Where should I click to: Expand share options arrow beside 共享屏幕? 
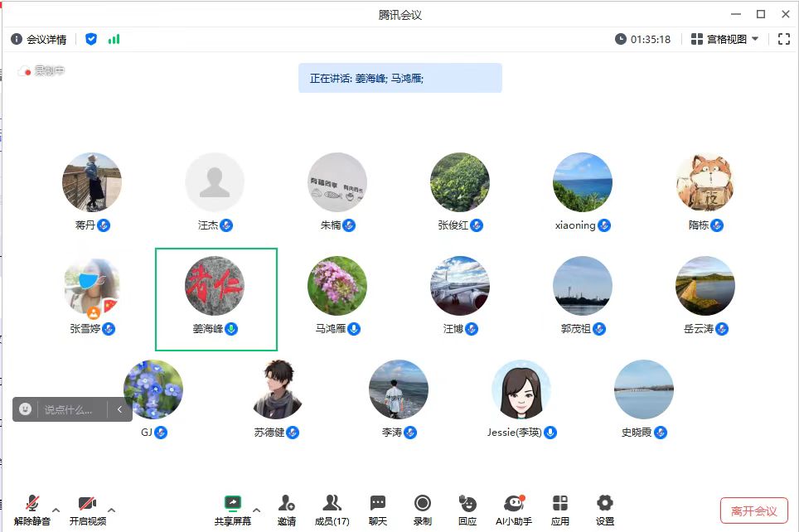256,510
